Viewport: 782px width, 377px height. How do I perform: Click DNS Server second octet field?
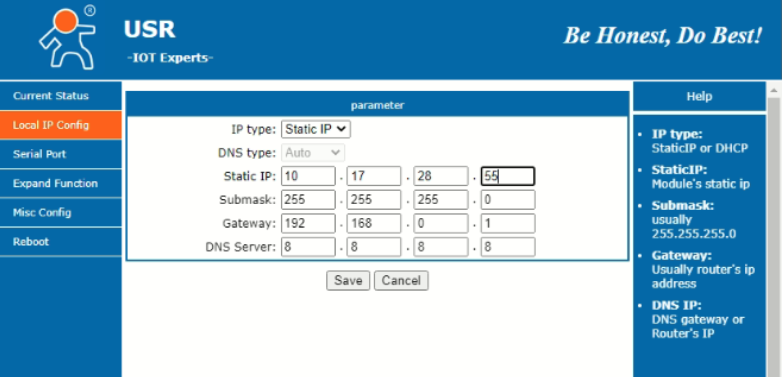coord(374,247)
